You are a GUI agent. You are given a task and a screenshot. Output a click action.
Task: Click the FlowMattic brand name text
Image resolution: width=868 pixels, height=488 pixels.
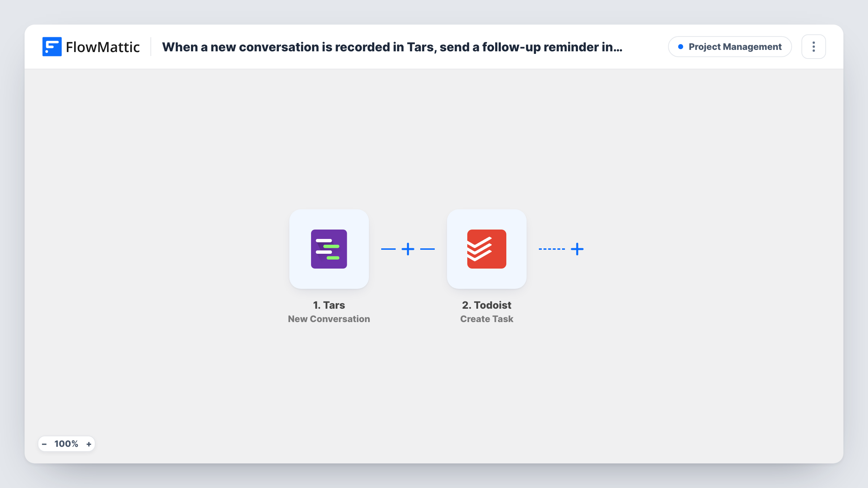point(103,47)
